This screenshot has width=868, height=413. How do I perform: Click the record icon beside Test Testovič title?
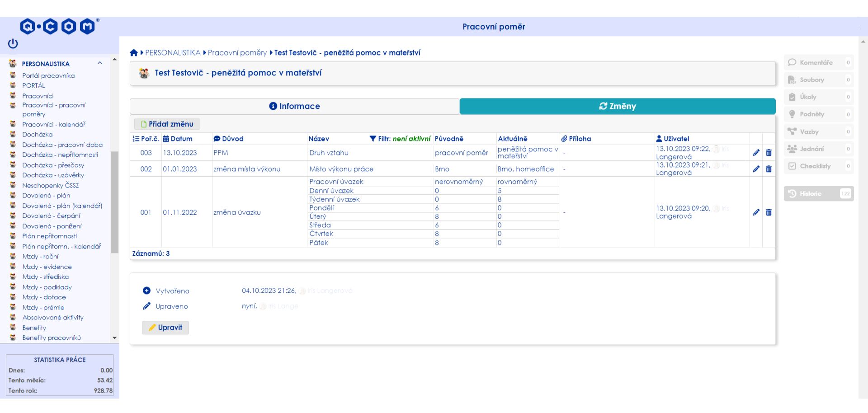pyautogui.click(x=144, y=73)
